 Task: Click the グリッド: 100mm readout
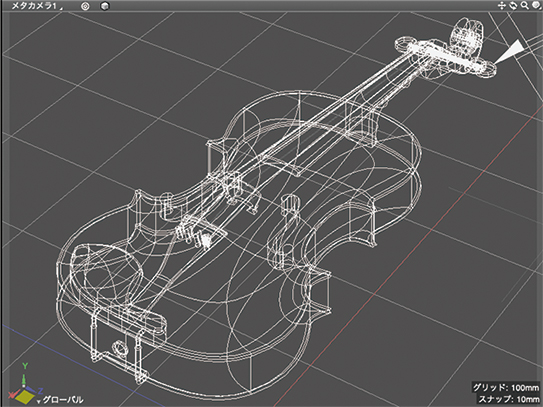[x=506, y=387]
